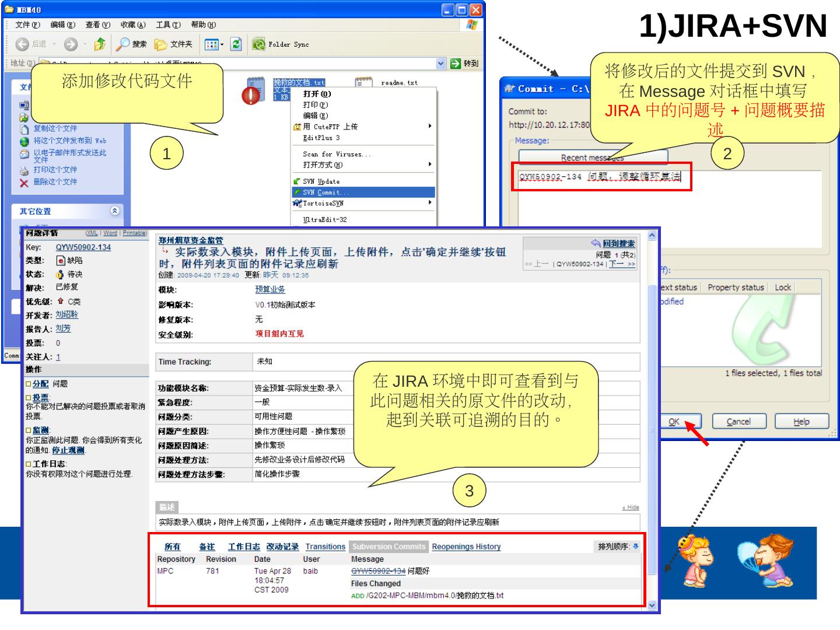
Task: Expand the 打开方式 submenu
Action: (430, 164)
